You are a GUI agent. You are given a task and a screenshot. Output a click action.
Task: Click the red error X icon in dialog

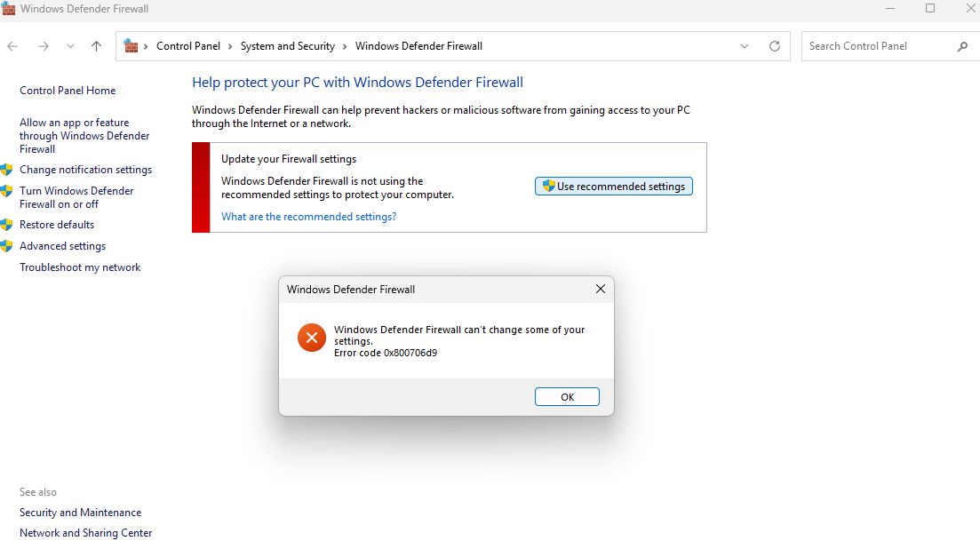click(311, 338)
